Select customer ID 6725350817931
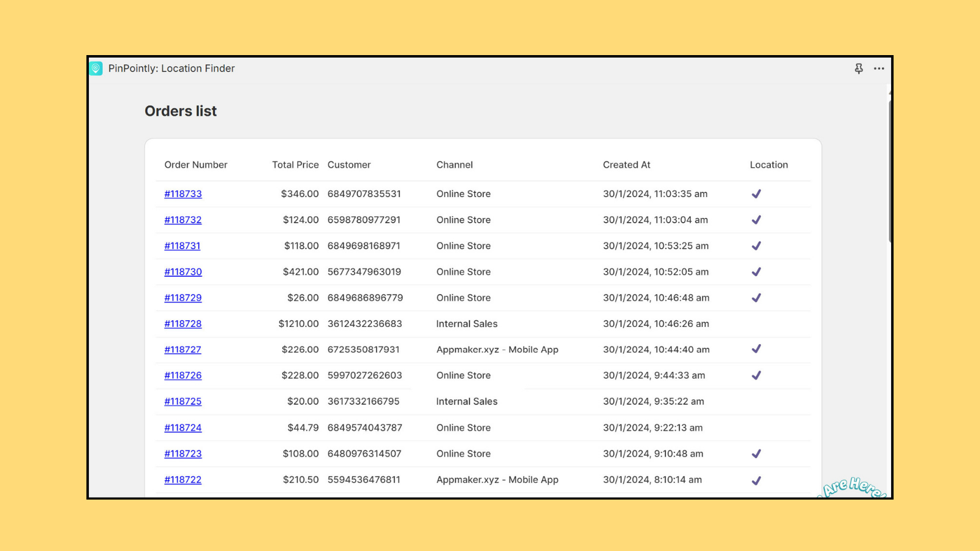The image size is (980, 551). coord(364,350)
